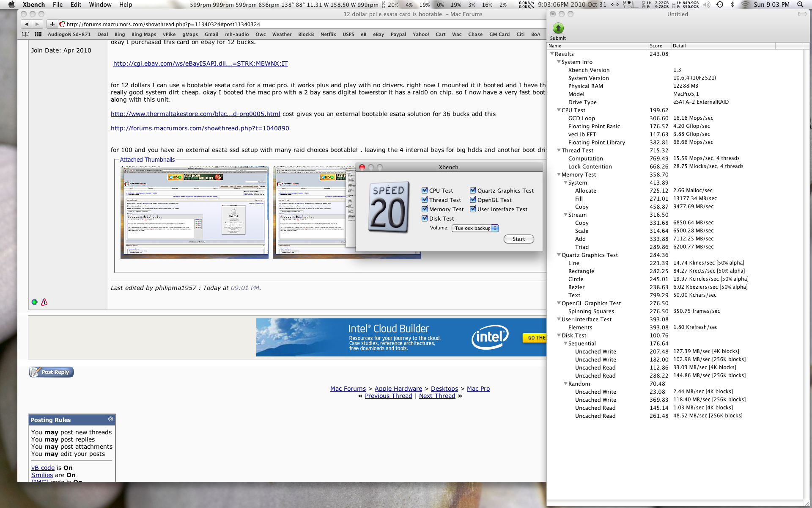Open the Window menu
812x508 pixels.
[100, 5]
